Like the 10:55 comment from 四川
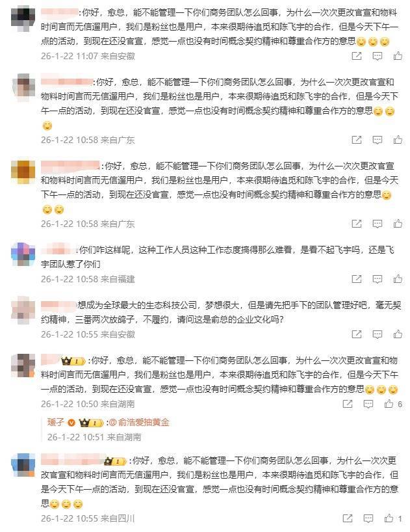Viewport: 410px width, 532px height. [x=393, y=518]
